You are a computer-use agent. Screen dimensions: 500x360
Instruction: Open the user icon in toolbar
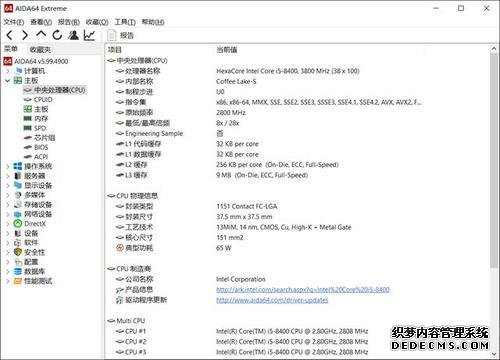(73, 35)
